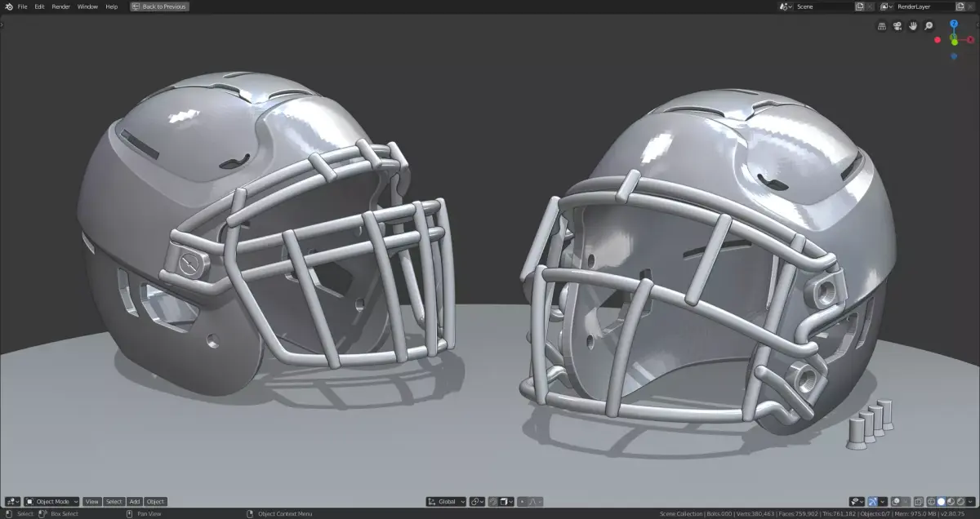Image resolution: width=980 pixels, height=519 pixels.
Task: Click 'Verts:380,463' in status bar
Action: coord(755,514)
